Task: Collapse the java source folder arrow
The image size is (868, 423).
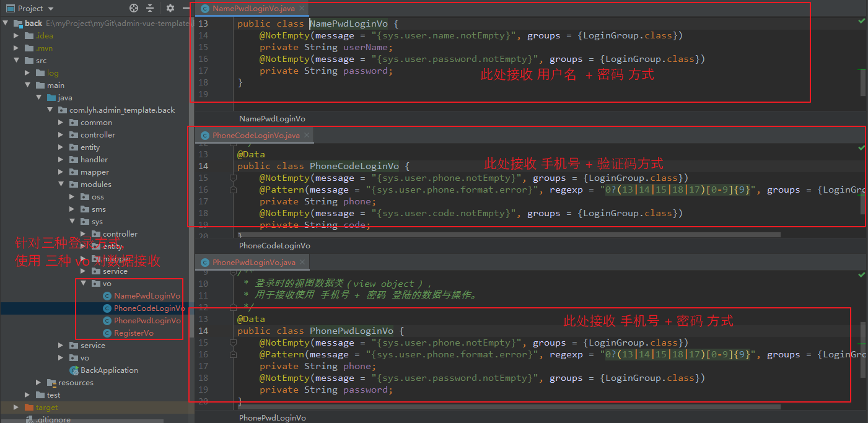Action: pyautogui.click(x=39, y=98)
